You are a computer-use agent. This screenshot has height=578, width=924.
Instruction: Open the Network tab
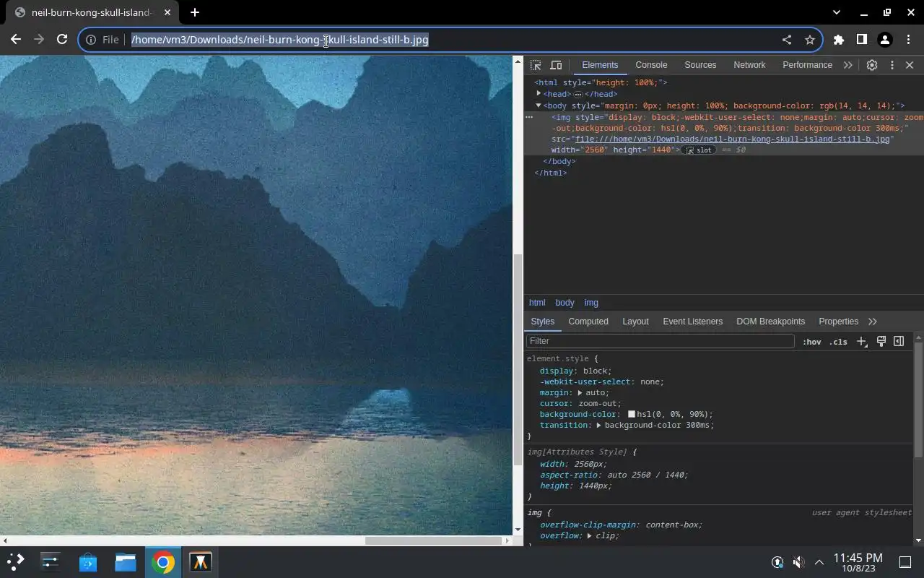(x=749, y=65)
